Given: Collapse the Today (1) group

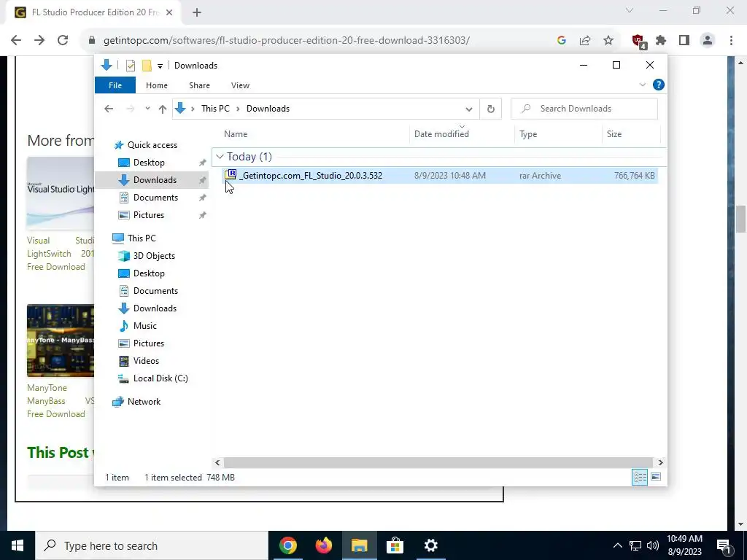Looking at the screenshot, I should pyautogui.click(x=220, y=157).
